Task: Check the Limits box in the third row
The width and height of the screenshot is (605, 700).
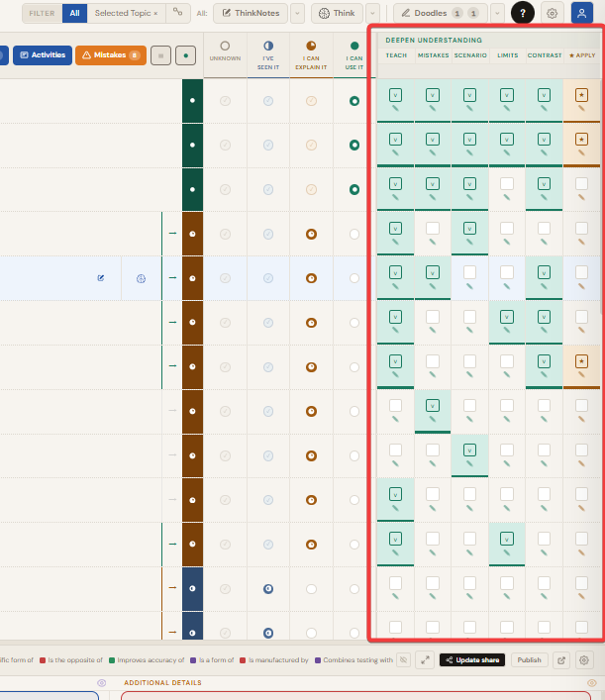Action: (506, 183)
